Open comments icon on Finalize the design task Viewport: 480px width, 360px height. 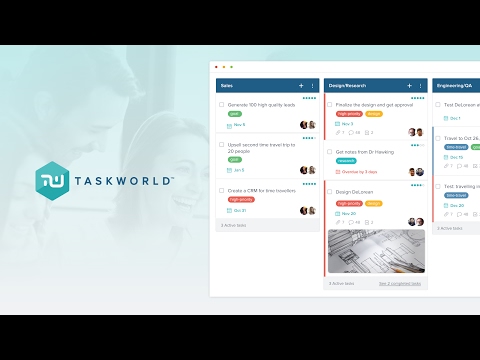(x=351, y=133)
